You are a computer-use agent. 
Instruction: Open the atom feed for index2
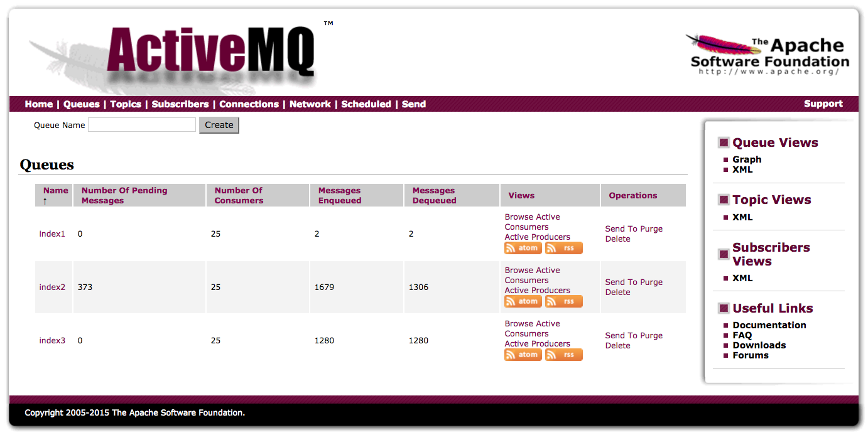point(523,301)
